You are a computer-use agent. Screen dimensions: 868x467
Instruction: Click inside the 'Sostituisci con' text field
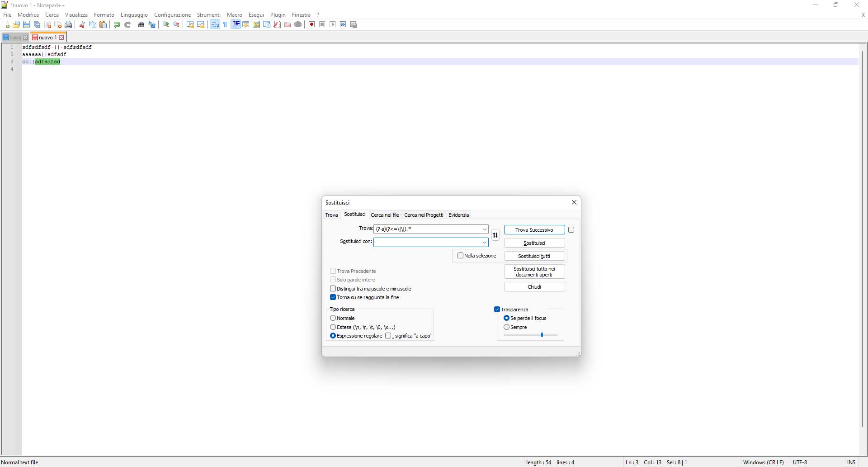click(x=427, y=243)
